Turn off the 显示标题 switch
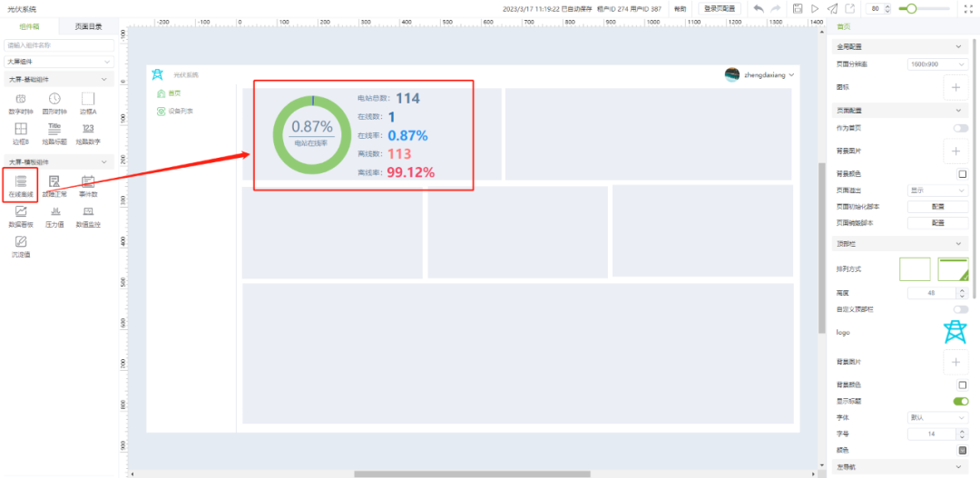 [x=961, y=401]
